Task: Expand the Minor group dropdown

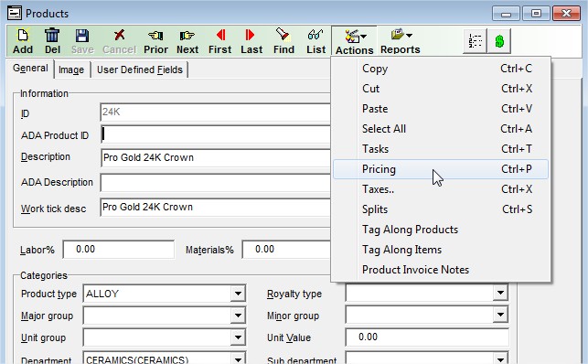Action: pyautogui.click(x=500, y=315)
